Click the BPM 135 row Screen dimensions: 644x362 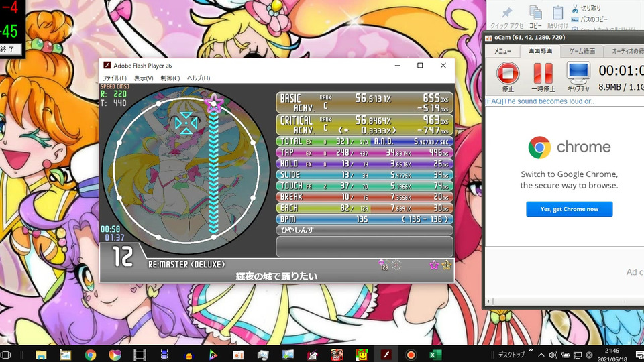click(365, 219)
